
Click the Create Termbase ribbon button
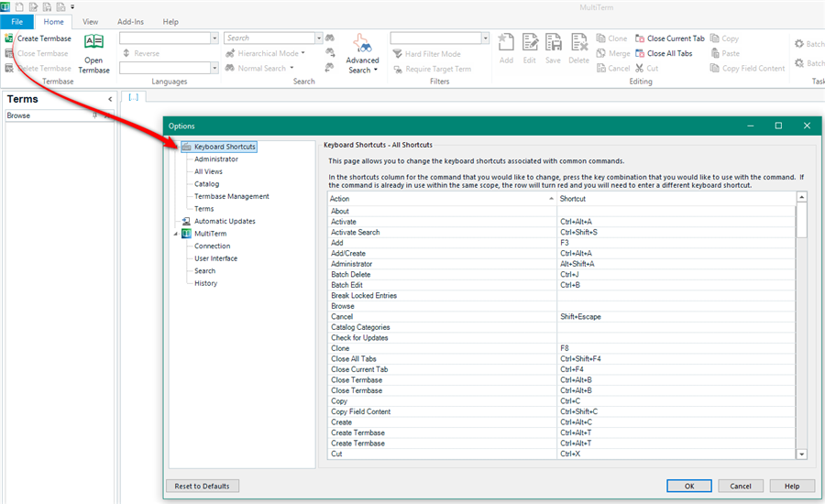click(38, 38)
